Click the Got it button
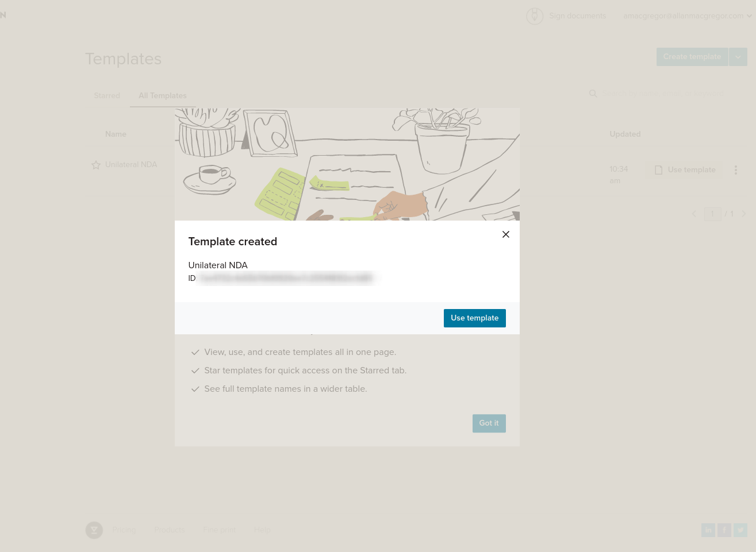 [489, 423]
